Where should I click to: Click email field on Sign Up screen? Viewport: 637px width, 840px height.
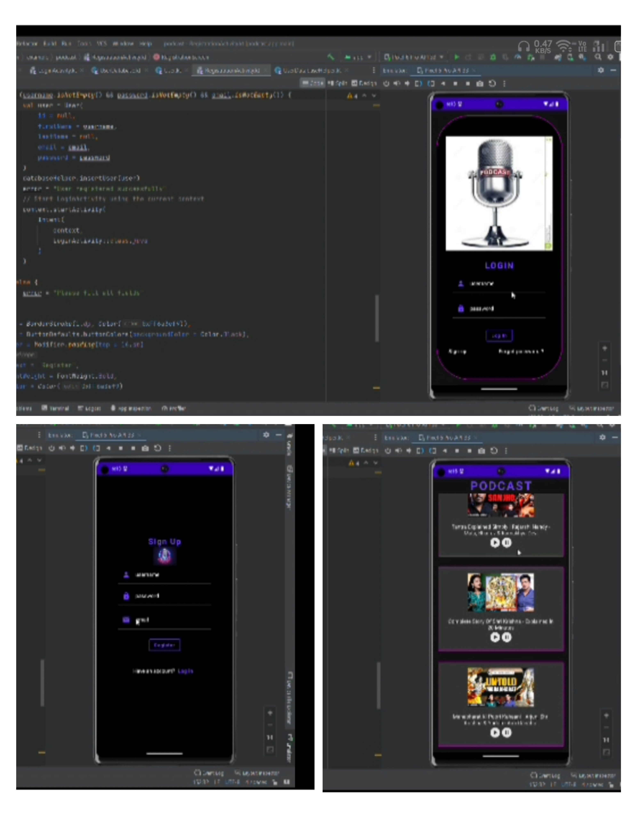pos(164,620)
